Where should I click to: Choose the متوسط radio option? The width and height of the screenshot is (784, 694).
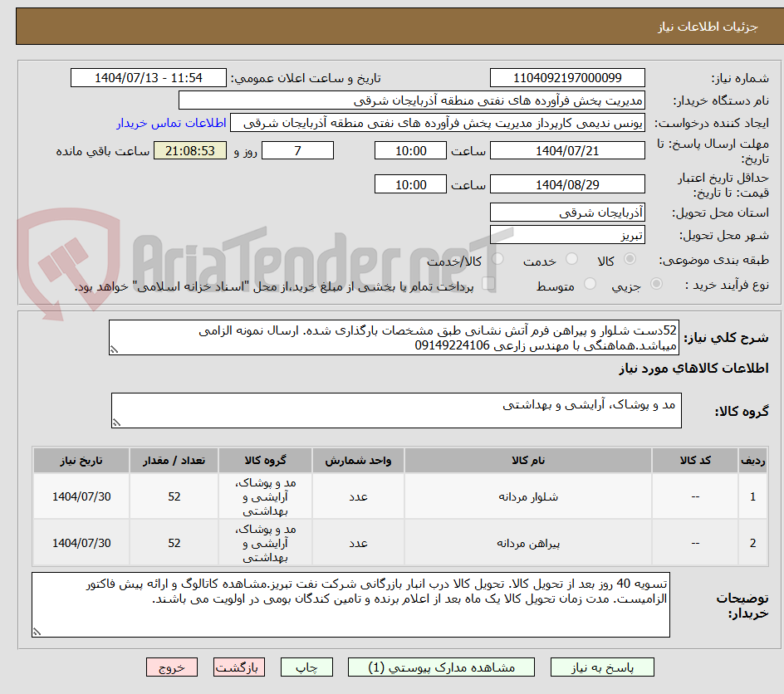coord(590,284)
